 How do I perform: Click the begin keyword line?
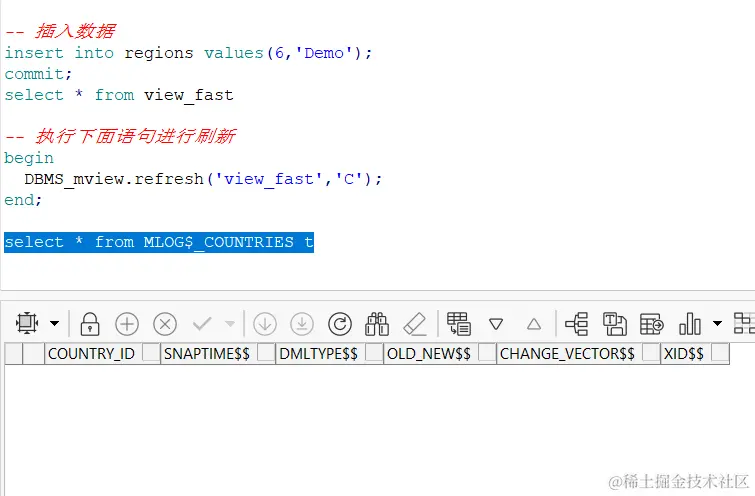click(29, 158)
